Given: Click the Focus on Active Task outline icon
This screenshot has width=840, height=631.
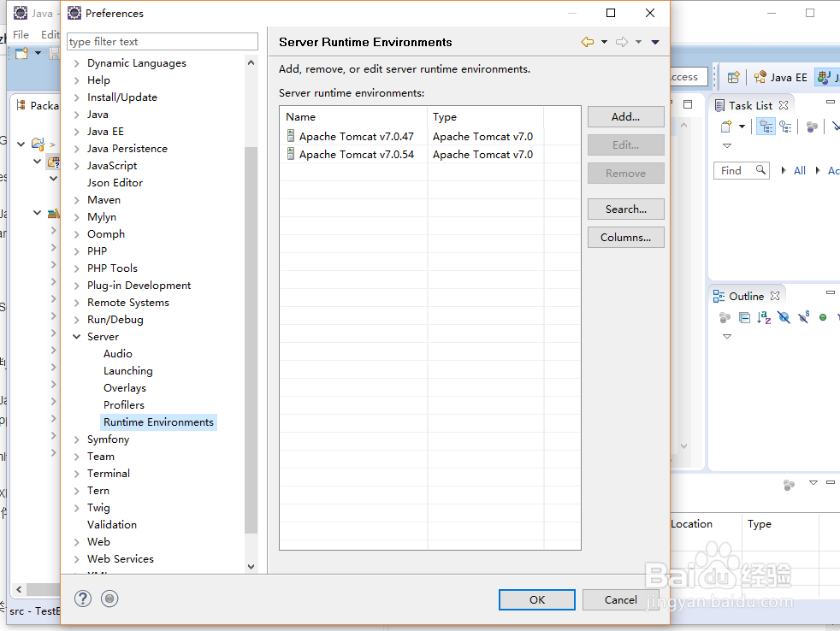Looking at the screenshot, I should tap(725, 318).
